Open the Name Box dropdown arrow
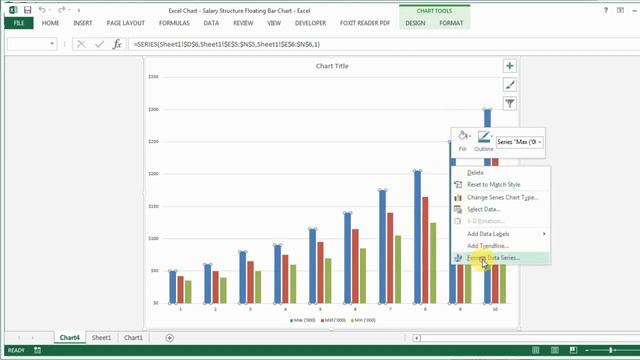Image resolution: width=640 pixels, height=360 pixels. (x=52, y=44)
